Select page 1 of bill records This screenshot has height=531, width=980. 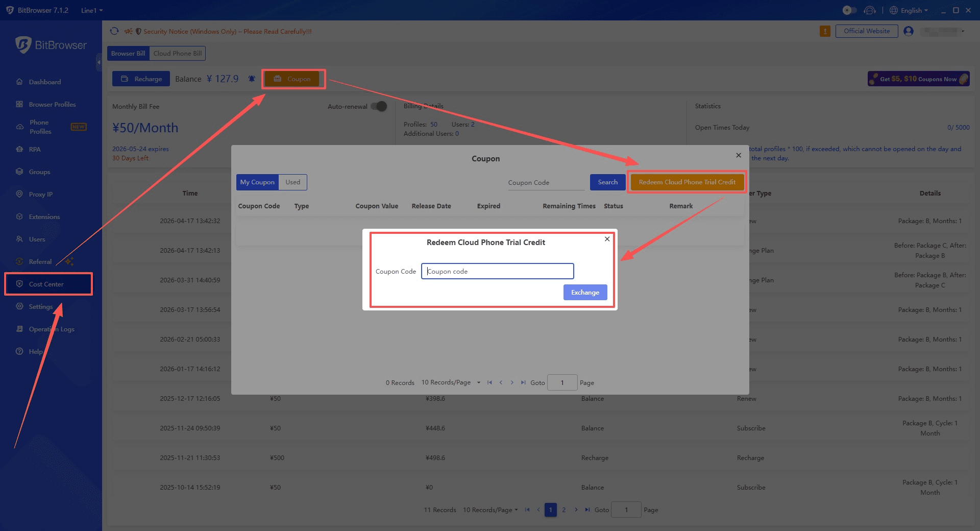coord(551,510)
